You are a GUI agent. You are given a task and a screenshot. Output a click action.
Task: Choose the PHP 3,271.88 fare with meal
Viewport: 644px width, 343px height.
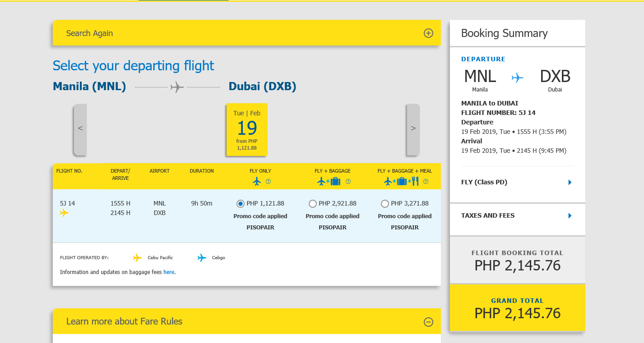pyautogui.click(x=385, y=204)
